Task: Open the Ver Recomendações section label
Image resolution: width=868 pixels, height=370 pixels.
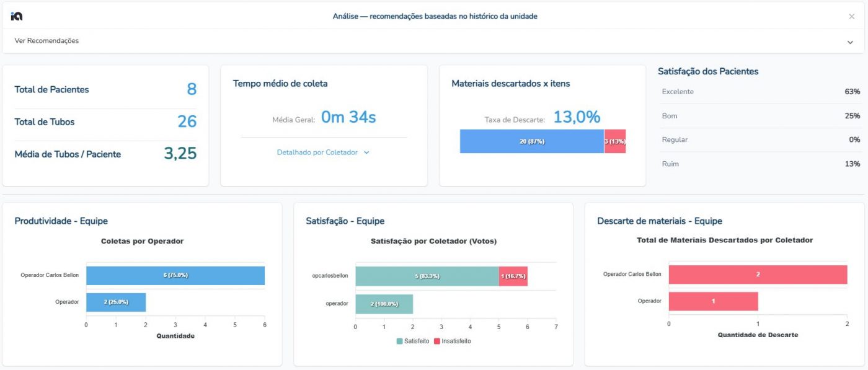Action: pyautogui.click(x=46, y=41)
